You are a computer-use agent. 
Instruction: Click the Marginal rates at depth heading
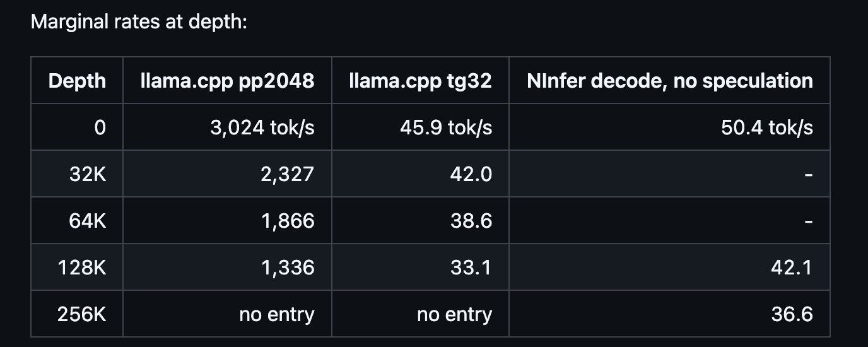139,24
